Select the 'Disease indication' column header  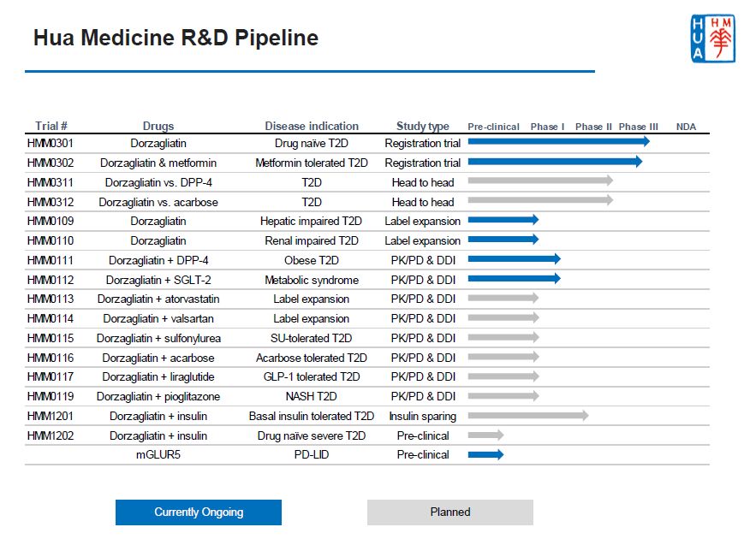[312, 127]
